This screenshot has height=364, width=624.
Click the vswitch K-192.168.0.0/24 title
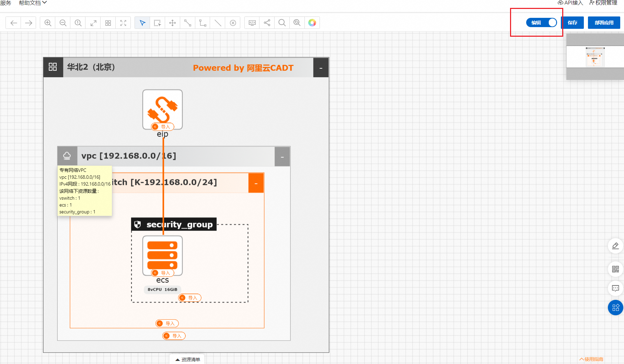[164, 183]
